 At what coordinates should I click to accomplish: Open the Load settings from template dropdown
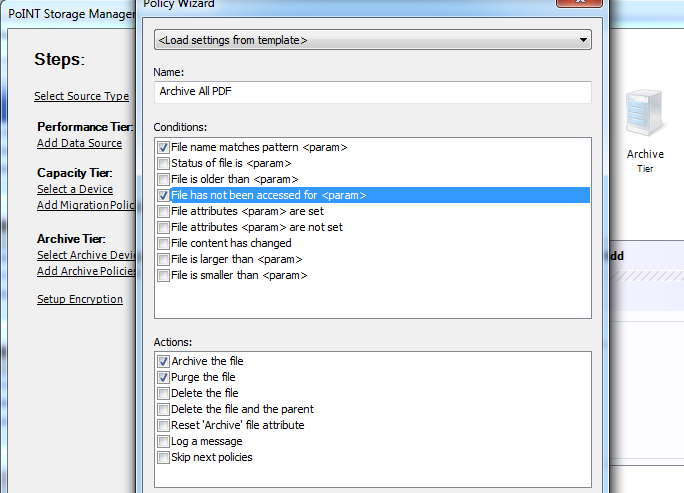point(372,40)
